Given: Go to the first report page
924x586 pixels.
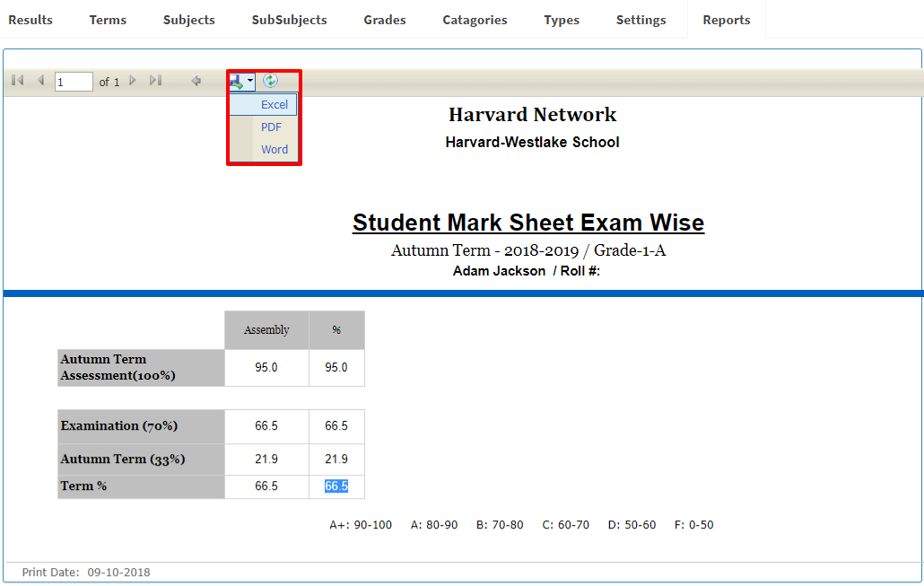Looking at the screenshot, I should pos(18,80).
